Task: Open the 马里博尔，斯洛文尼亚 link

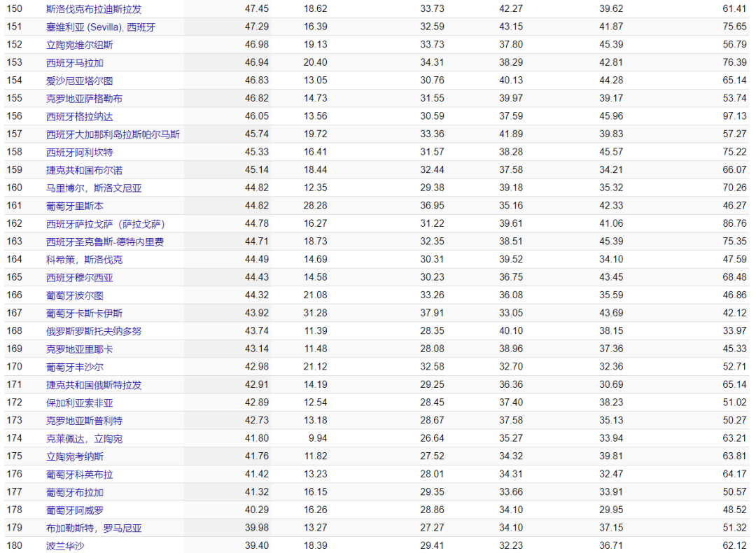Action: click(x=94, y=188)
